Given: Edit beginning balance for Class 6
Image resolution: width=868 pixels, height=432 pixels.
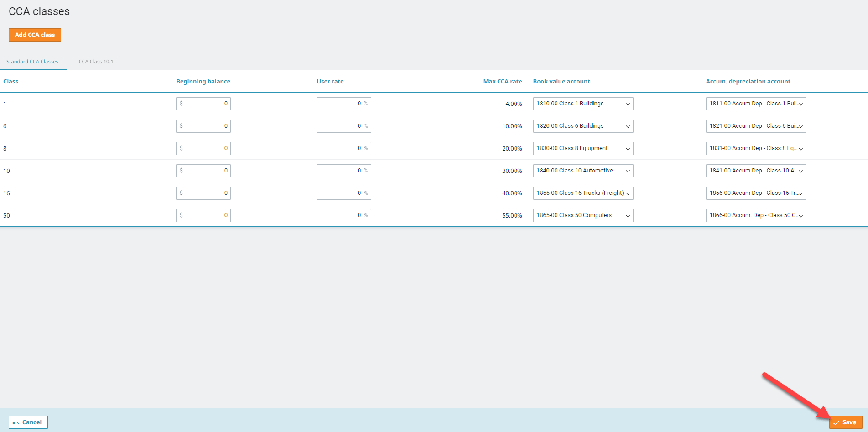Looking at the screenshot, I should [203, 126].
